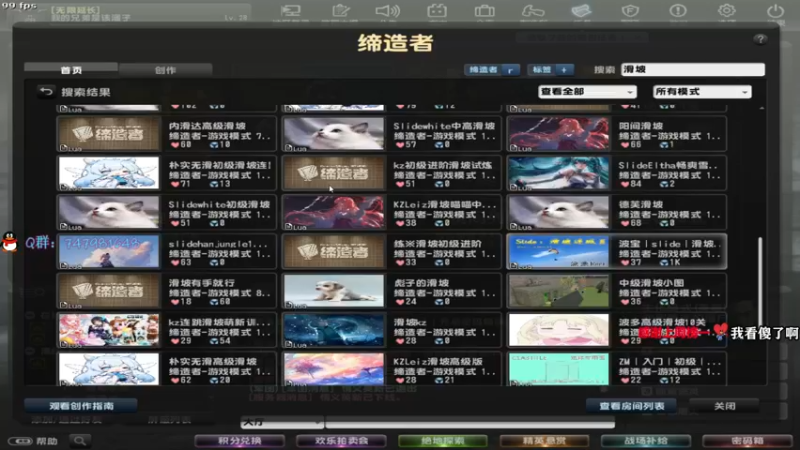Open 精英悬赏 at the bottom
Viewport: 800px width, 450px height.
point(544,441)
